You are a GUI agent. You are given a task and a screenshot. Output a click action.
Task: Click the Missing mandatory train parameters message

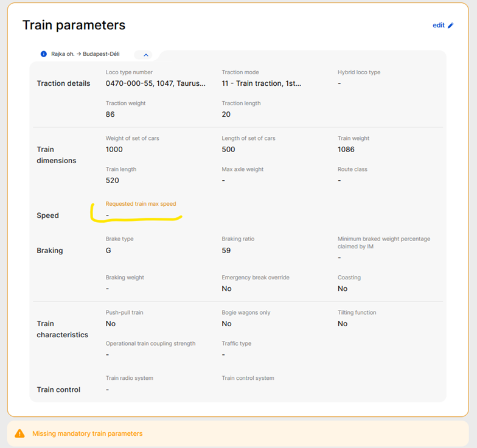[x=88, y=433]
